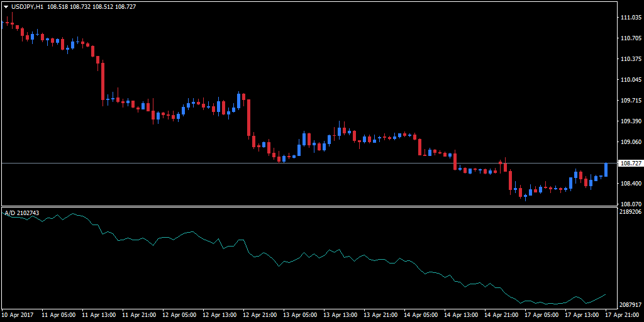644x322 pixels.
Task: Select the 2087917 indicator scale value
Action: [x=631, y=305]
